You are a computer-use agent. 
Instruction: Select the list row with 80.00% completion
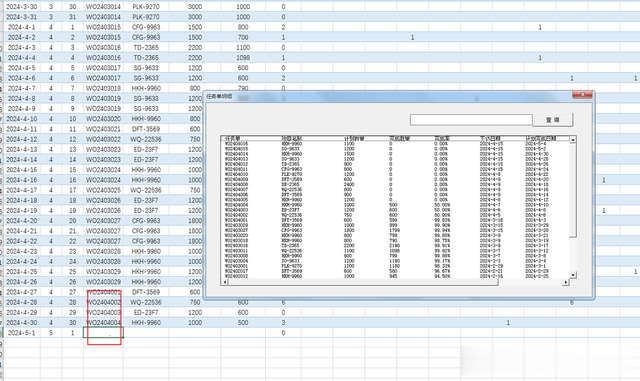[395, 215]
